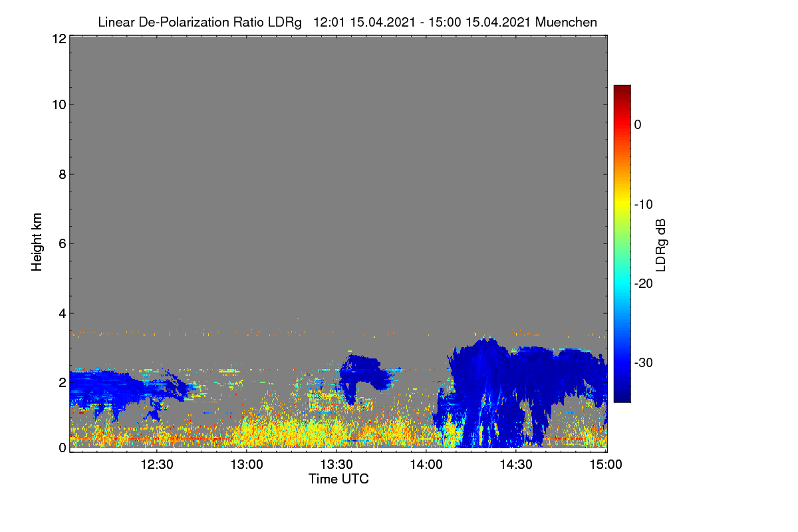The image size is (798, 532).
Task: Click the height axis tick '4'
Action: coord(62,313)
